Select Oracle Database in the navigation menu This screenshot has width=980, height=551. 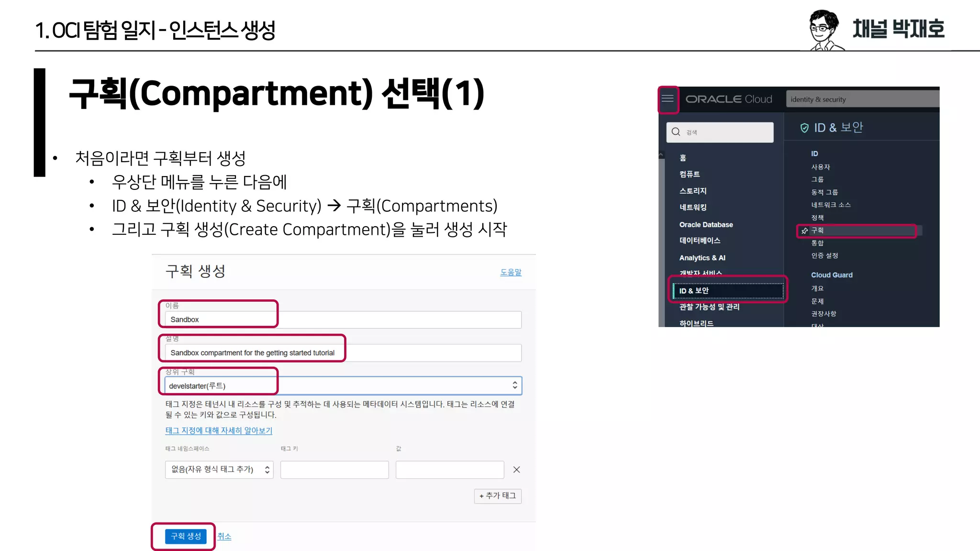tap(706, 224)
